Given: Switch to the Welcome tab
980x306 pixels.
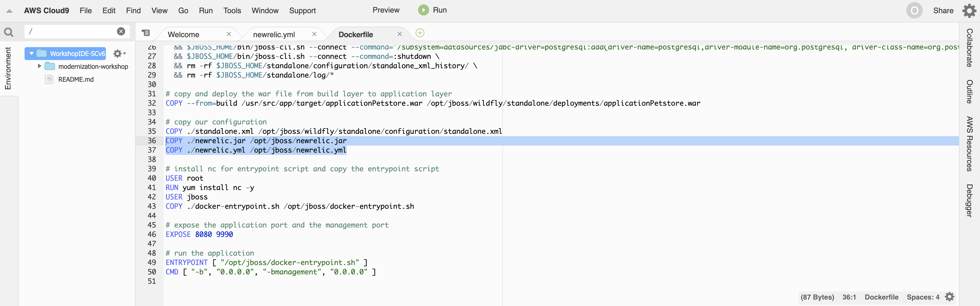Looking at the screenshot, I should 183,35.
